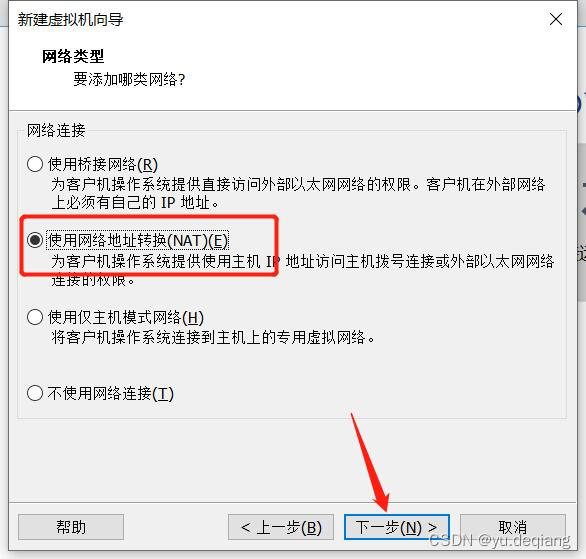
Task: Open help with the 帮助 button
Action: tap(71, 527)
